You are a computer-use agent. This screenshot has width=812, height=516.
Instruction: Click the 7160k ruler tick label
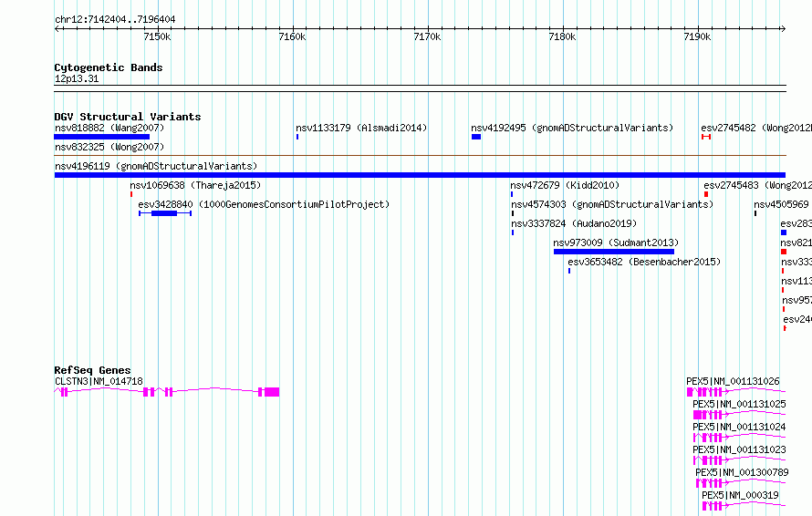[x=292, y=36]
